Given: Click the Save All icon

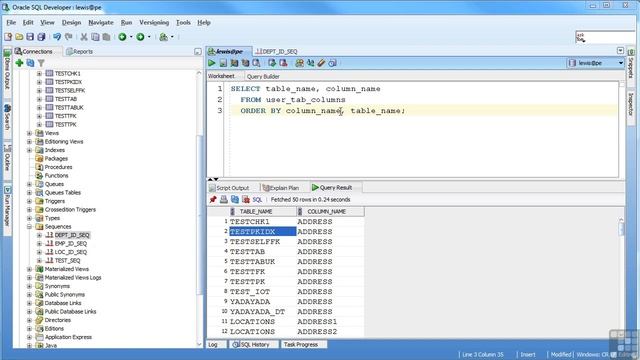Looking at the screenshot, I should [x=41, y=37].
